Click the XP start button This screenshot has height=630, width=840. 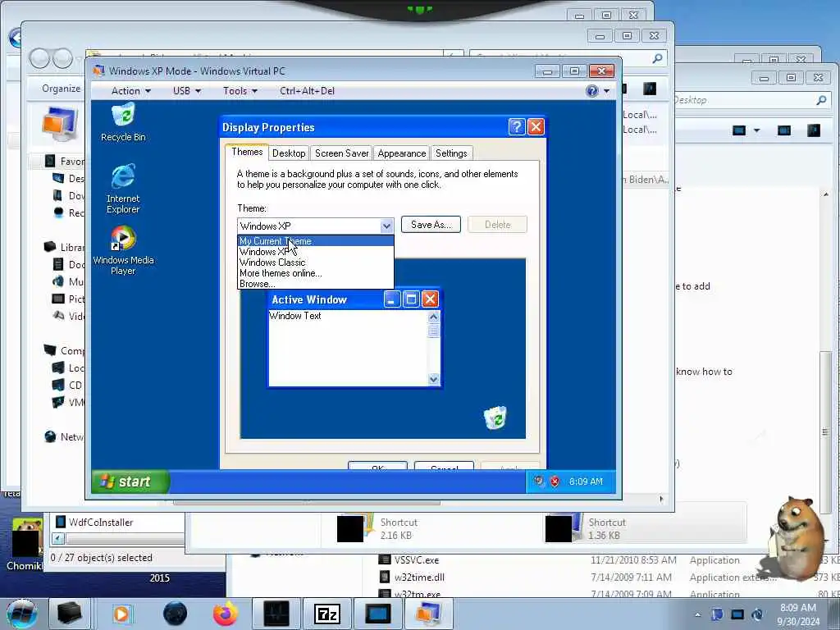130,481
